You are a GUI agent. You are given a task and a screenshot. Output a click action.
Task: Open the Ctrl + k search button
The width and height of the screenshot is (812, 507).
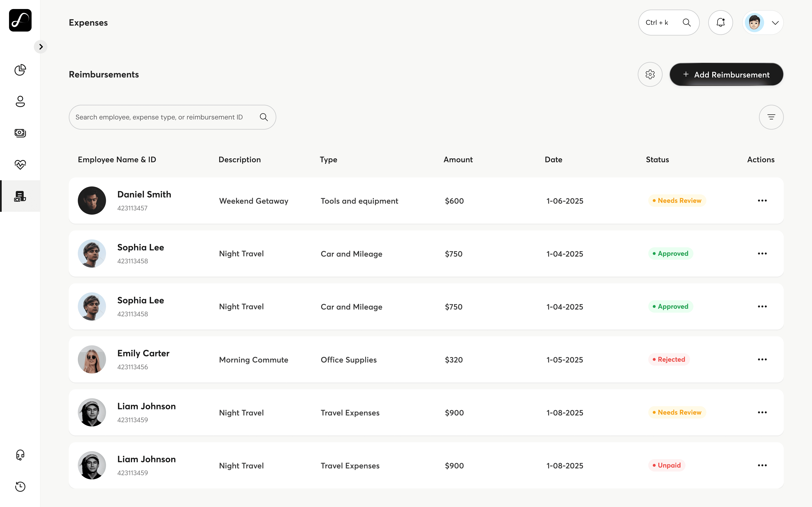point(669,23)
